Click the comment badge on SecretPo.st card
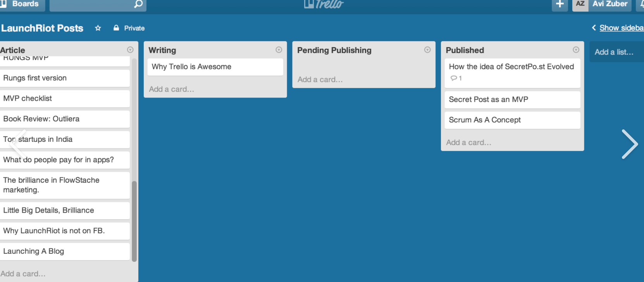 pyautogui.click(x=456, y=78)
